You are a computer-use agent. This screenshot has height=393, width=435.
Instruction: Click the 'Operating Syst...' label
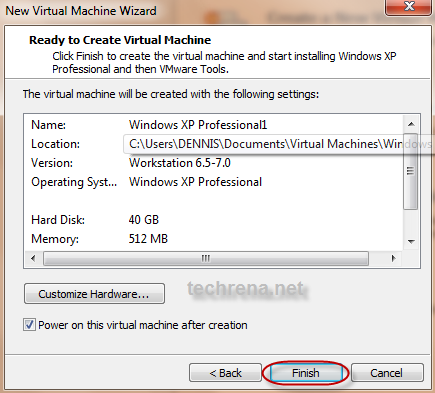tap(74, 182)
